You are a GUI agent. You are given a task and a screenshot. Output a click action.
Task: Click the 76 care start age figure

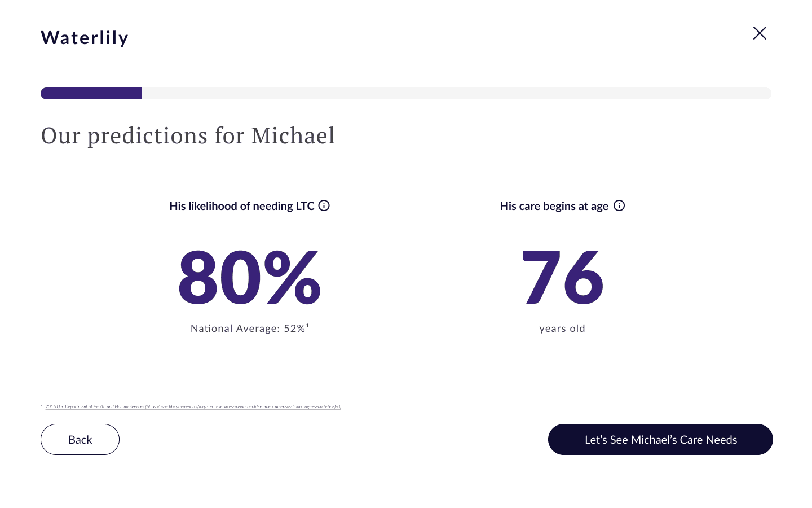tap(562, 278)
